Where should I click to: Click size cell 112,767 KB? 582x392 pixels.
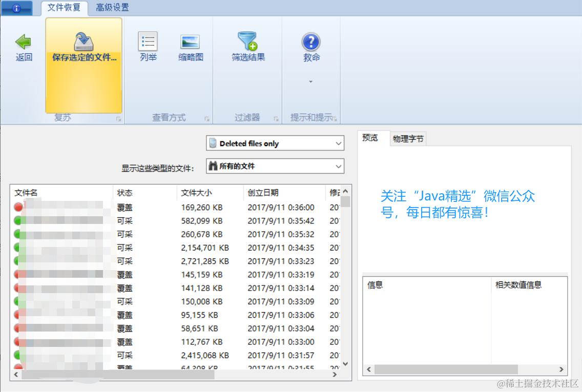pyautogui.click(x=201, y=342)
